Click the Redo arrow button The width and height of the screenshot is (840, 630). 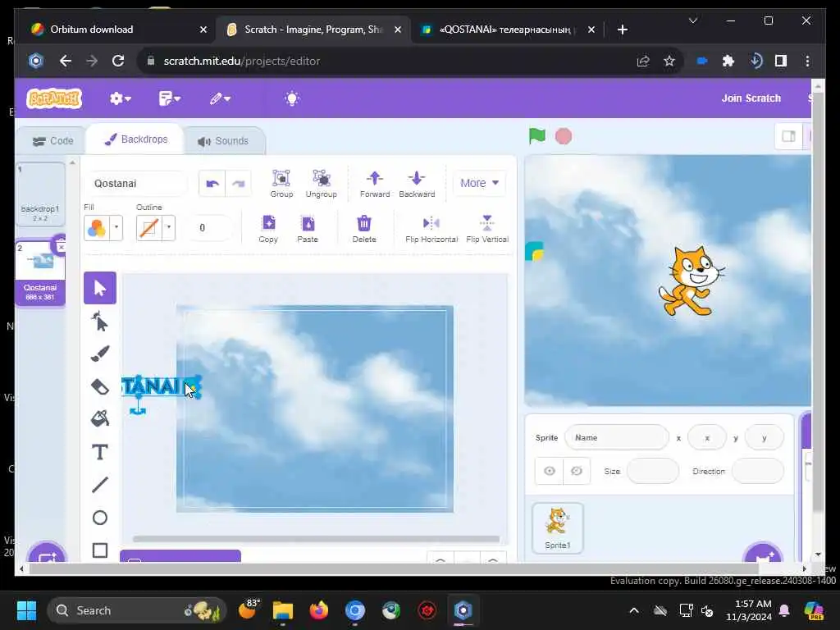coord(239,184)
